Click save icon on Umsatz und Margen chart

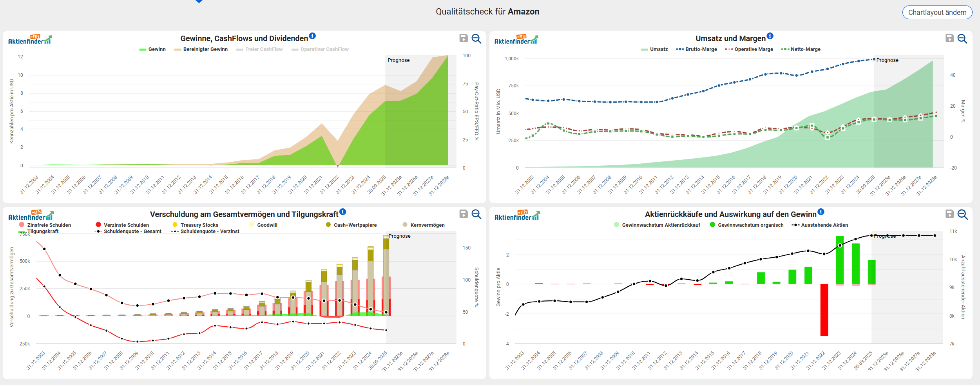click(949, 38)
